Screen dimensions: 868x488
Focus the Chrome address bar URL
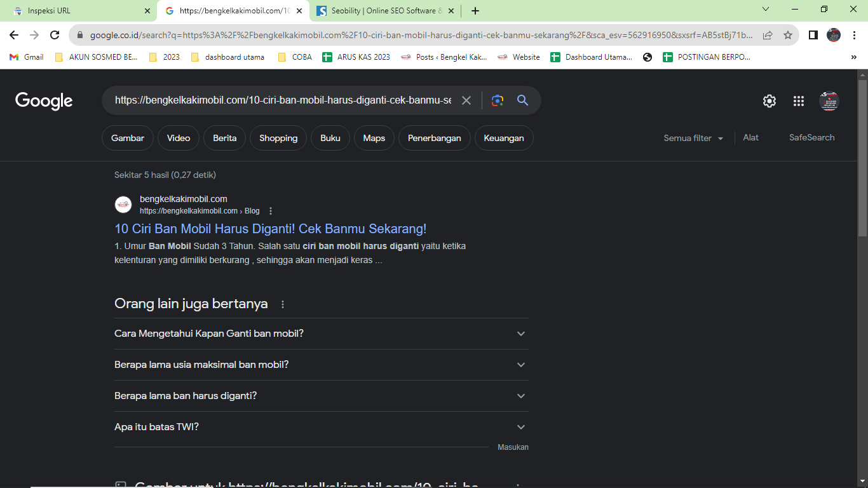point(421,36)
